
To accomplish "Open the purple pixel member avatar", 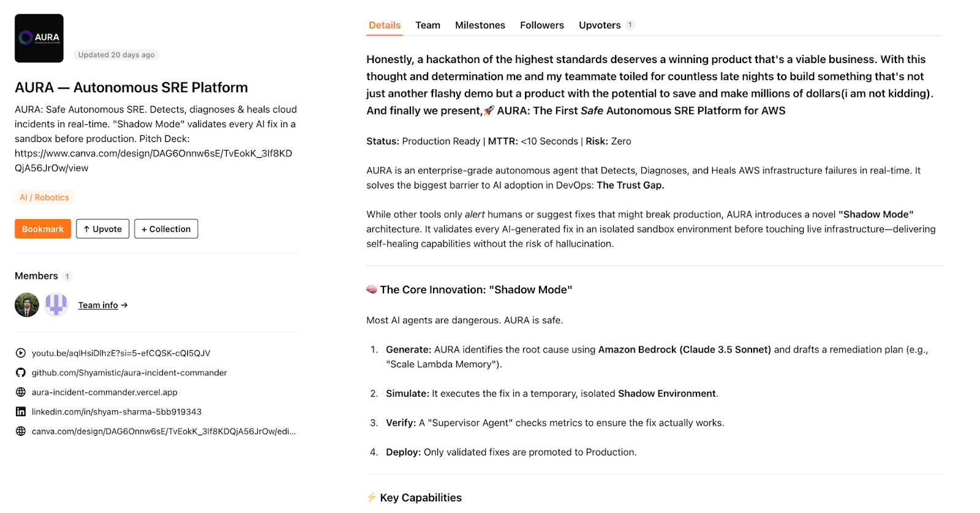I will (56, 305).
